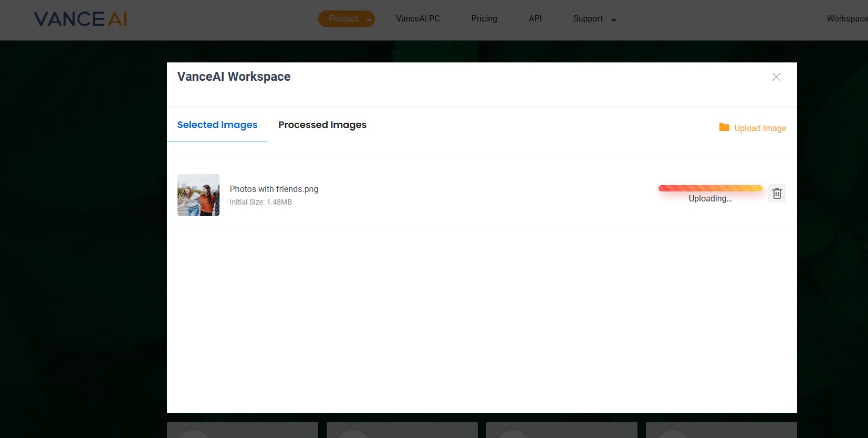Open the Processed Images tab
Screen dimensions: 868x438
322,125
